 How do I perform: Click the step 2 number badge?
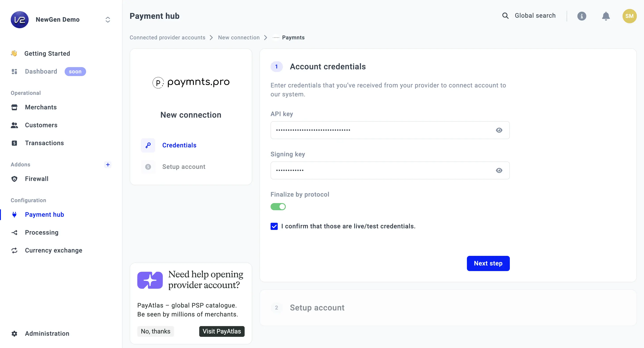pyautogui.click(x=277, y=308)
